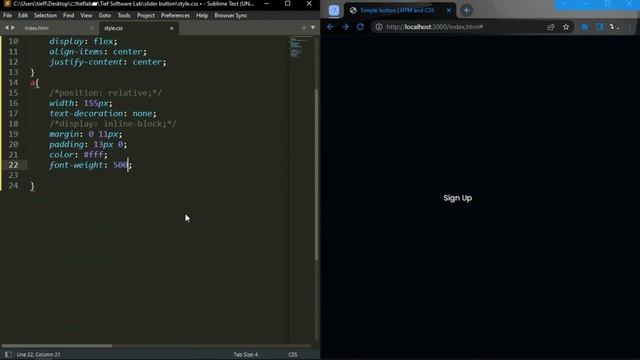Click the unsaved dot on style.css tab

171,28
